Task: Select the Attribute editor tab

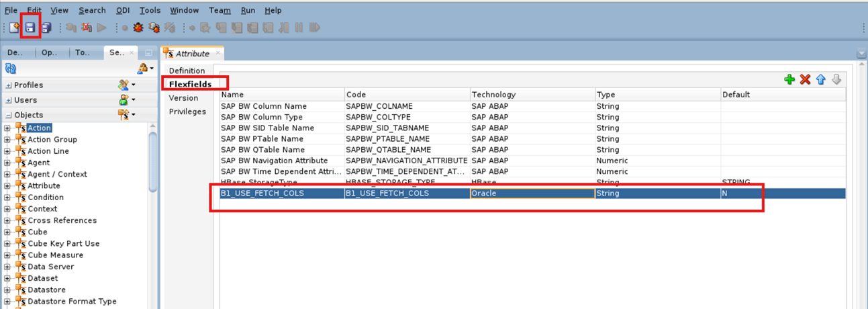Action: [x=192, y=54]
